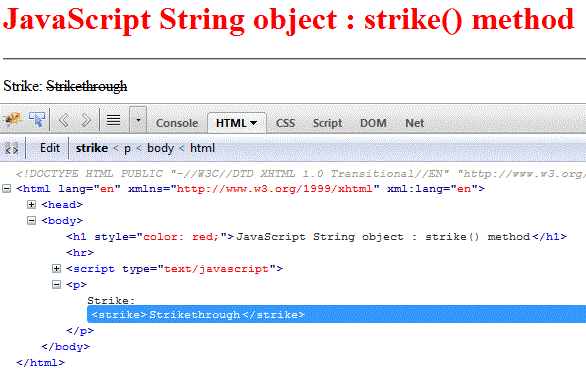This screenshot has width=586, height=374.
Task: Open the command line lines icon
Action: [x=113, y=120]
